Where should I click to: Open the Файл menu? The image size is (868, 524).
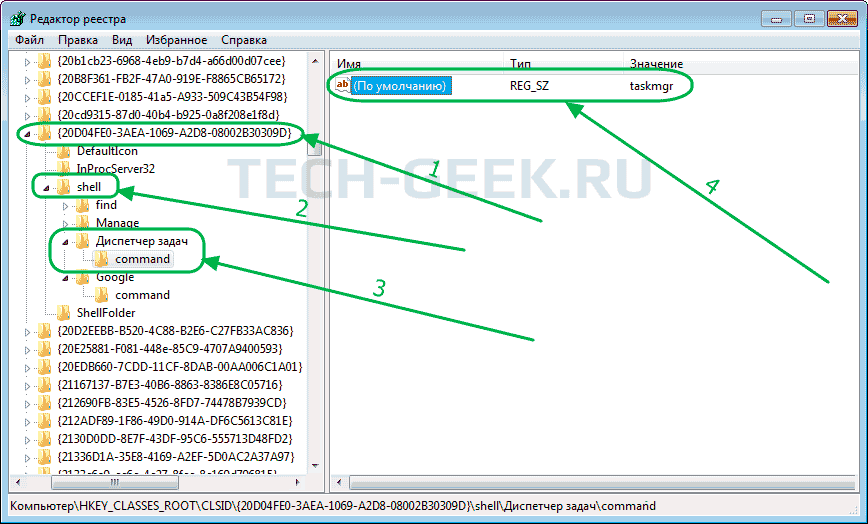point(30,40)
